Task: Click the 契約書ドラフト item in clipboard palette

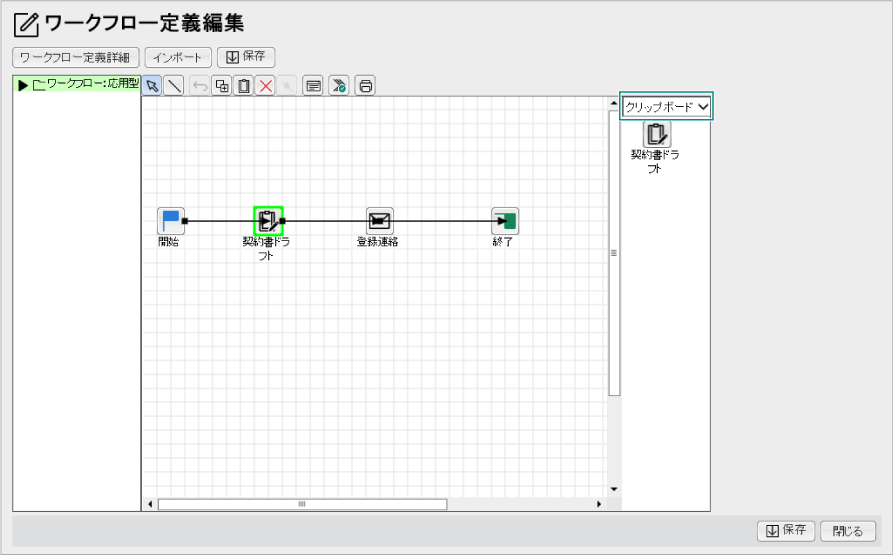Action: [x=656, y=135]
